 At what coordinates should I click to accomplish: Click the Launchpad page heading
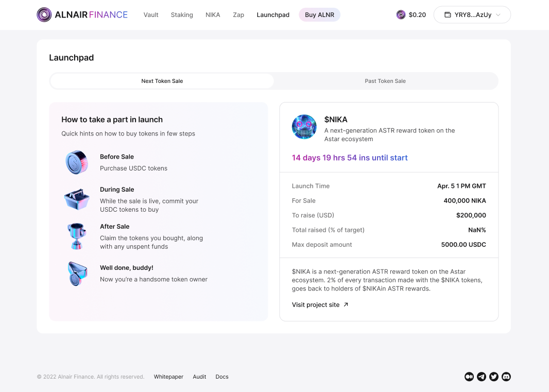(x=72, y=58)
